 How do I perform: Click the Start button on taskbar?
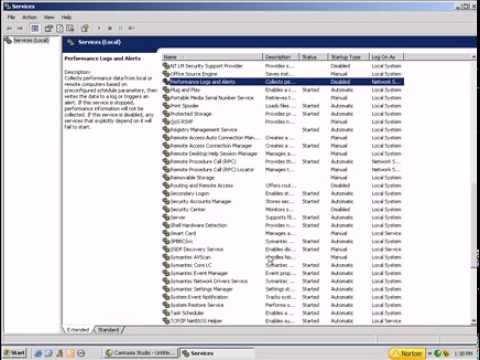point(15,353)
